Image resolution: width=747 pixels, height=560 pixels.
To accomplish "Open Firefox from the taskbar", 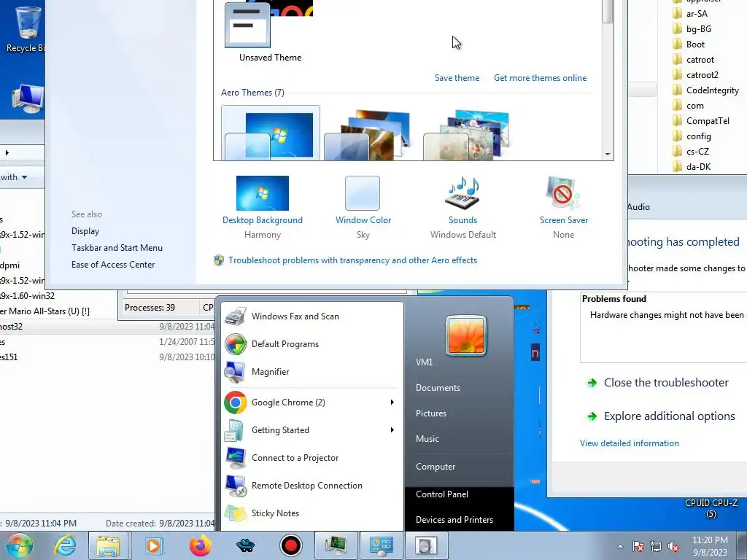I will pyautogui.click(x=200, y=545).
